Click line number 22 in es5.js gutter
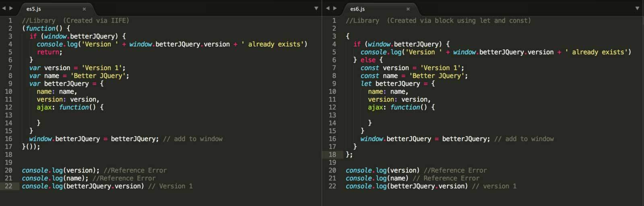The height and width of the screenshot is (206, 644). click(8, 186)
